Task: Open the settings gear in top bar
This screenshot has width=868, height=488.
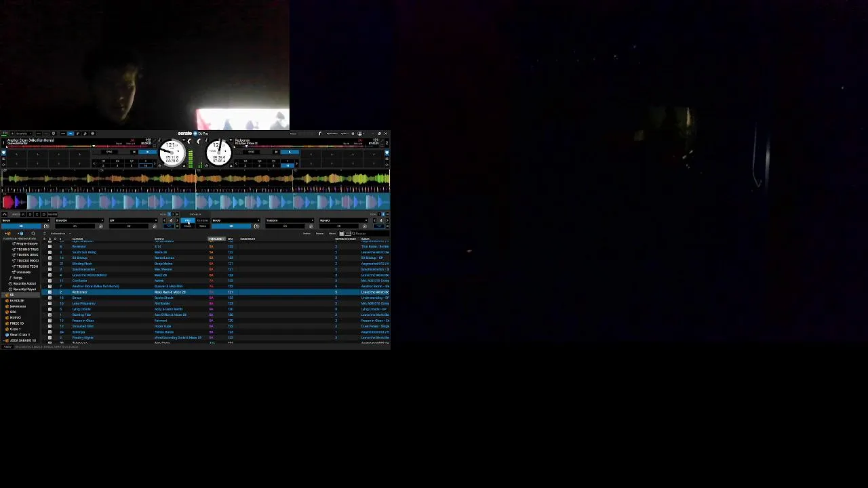Action: click(x=353, y=134)
